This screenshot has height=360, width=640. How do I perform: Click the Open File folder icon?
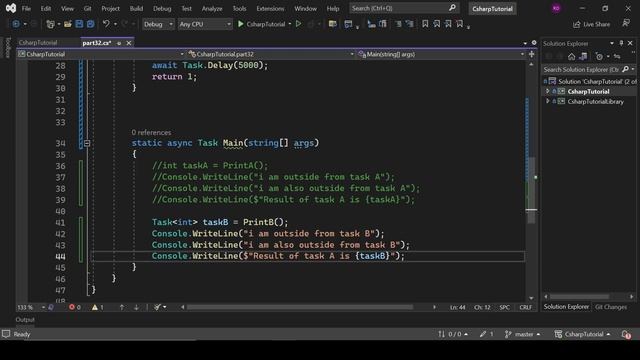coord(68,24)
